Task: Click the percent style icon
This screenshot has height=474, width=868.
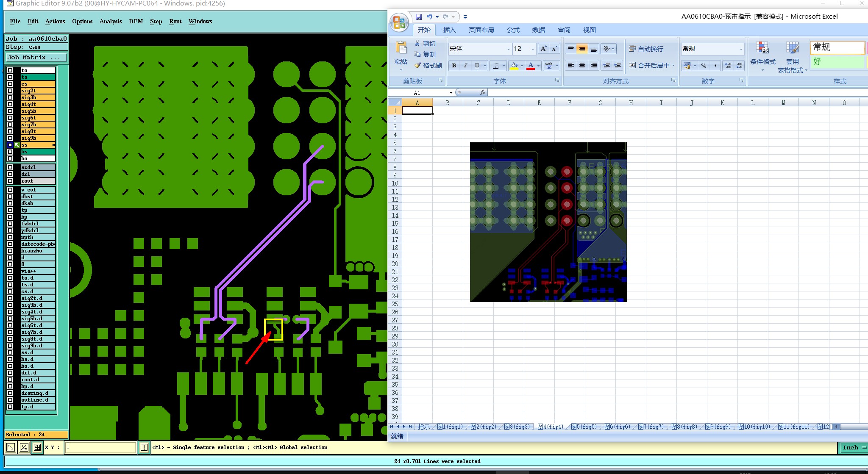Action: pos(704,66)
